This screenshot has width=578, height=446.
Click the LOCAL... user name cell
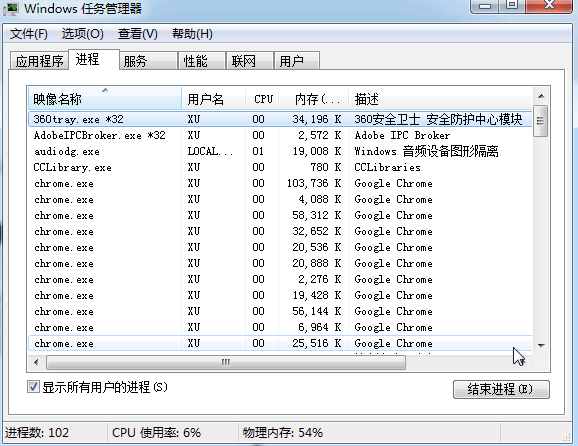pos(210,151)
